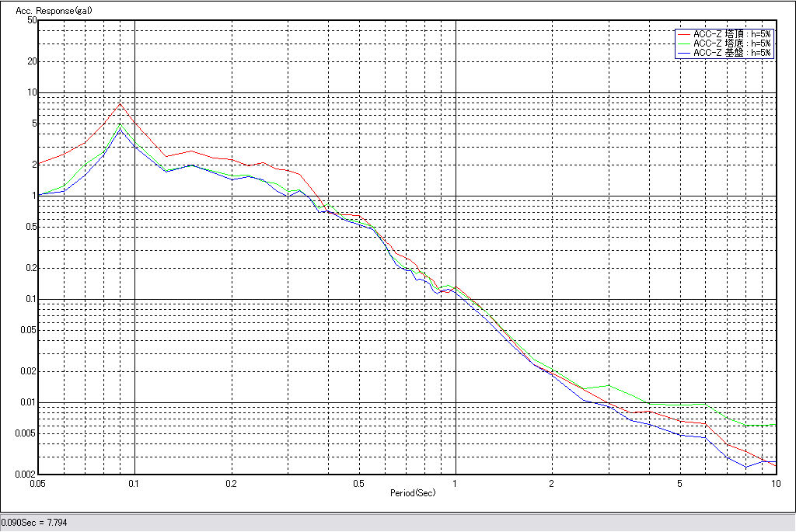Click the status bar reading 0.090Sec = 7.794

coord(34,523)
